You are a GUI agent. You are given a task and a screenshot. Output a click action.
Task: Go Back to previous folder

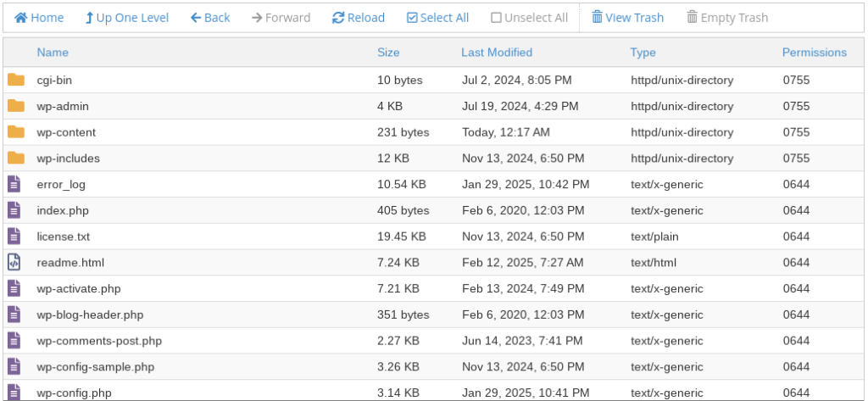(210, 18)
